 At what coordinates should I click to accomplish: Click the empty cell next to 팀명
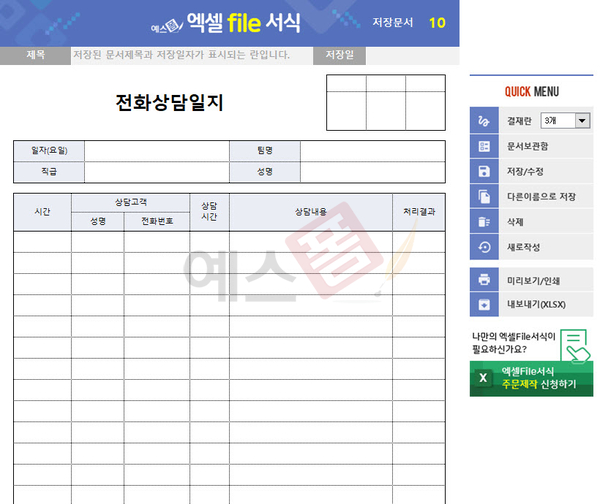click(x=373, y=151)
